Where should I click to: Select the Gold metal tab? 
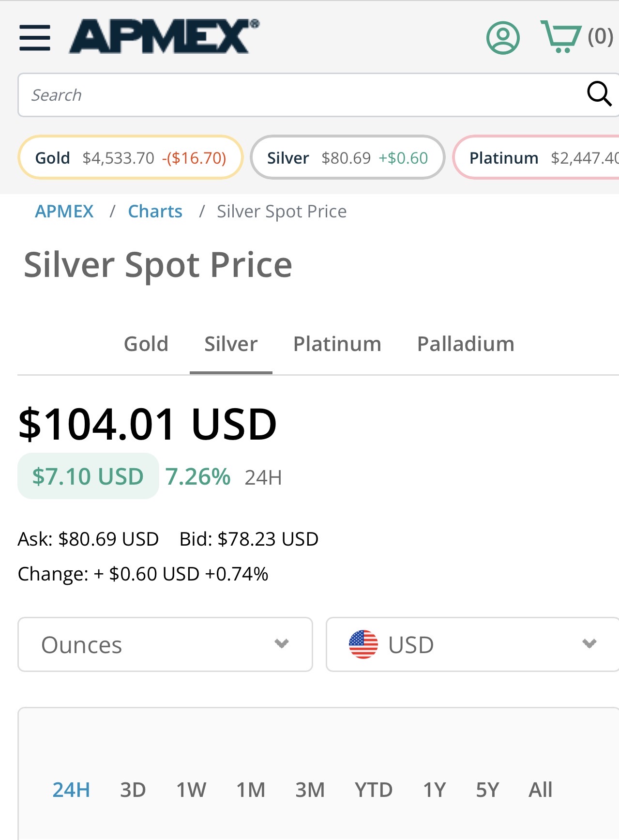[146, 344]
